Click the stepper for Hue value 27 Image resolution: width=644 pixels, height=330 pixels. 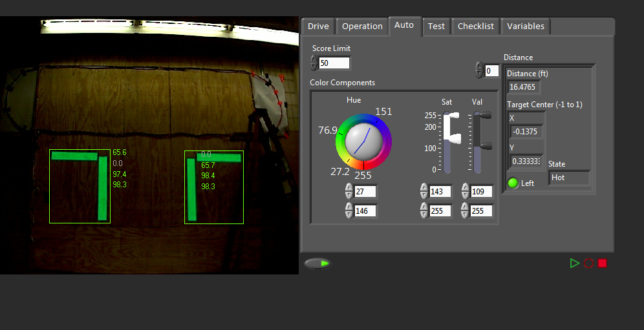click(349, 191)
